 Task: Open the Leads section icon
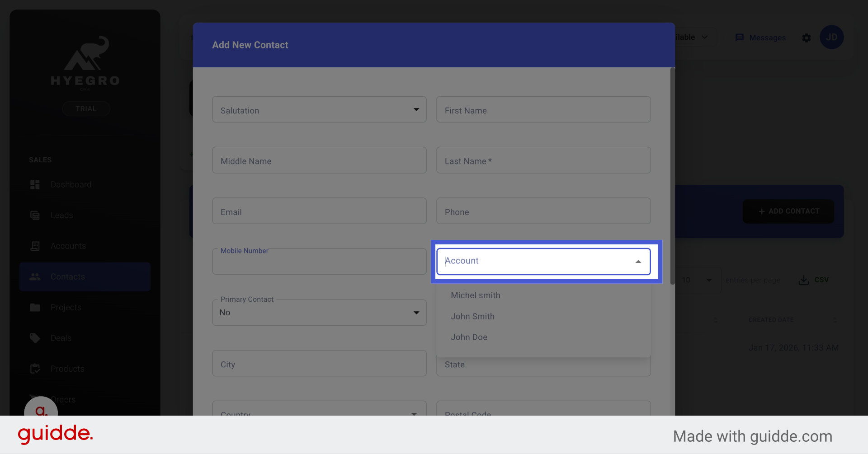(35, 215)
